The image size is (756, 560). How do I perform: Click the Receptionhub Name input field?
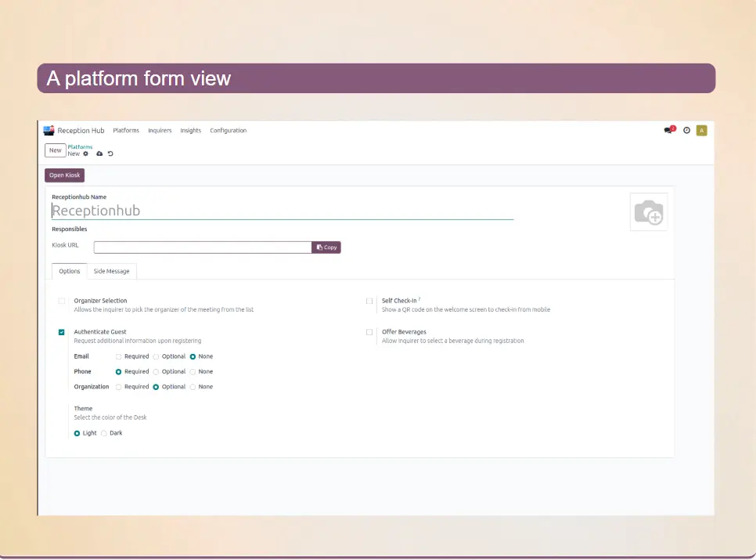282,211
